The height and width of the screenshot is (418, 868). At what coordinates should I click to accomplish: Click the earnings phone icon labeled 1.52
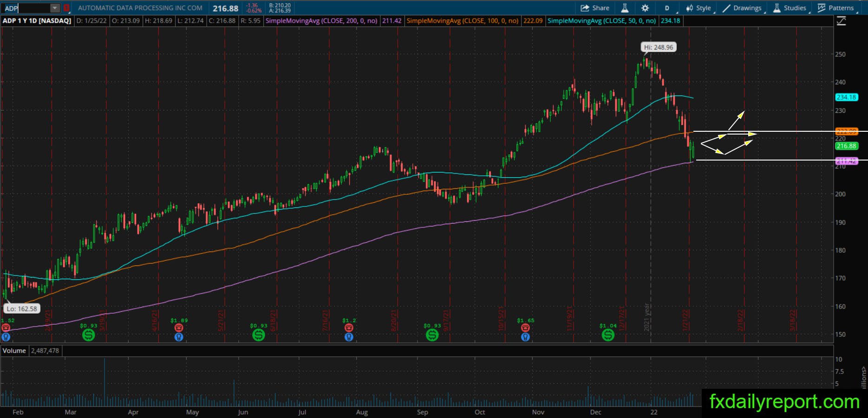6,328
